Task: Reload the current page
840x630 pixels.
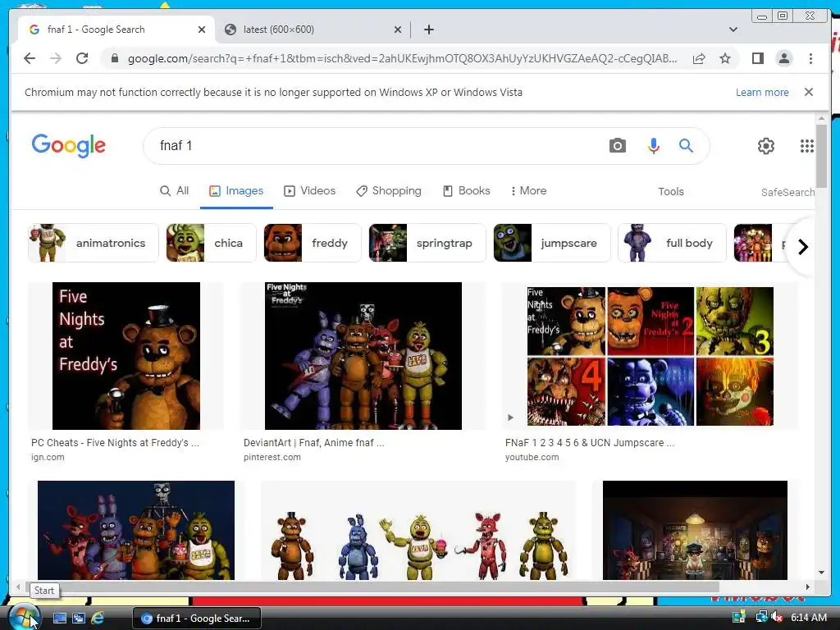Action: 82,58
